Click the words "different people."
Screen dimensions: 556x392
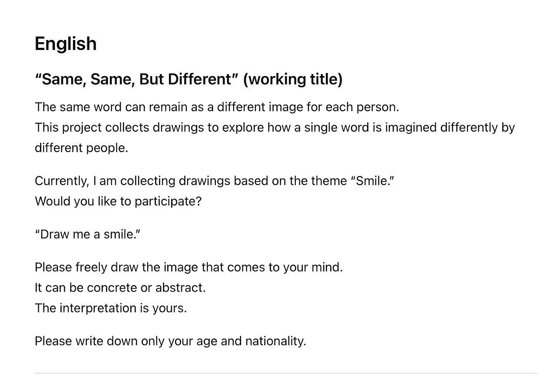coord(81,148)
